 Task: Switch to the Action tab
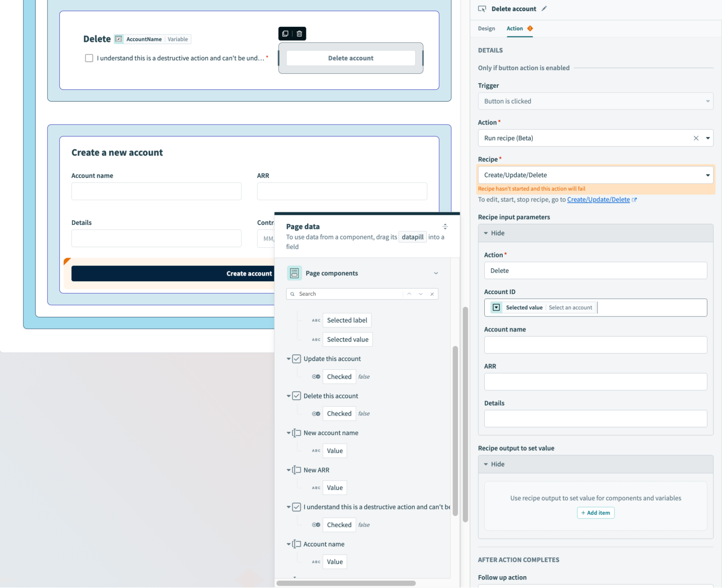pyautogui.click(x=514, y=29)
